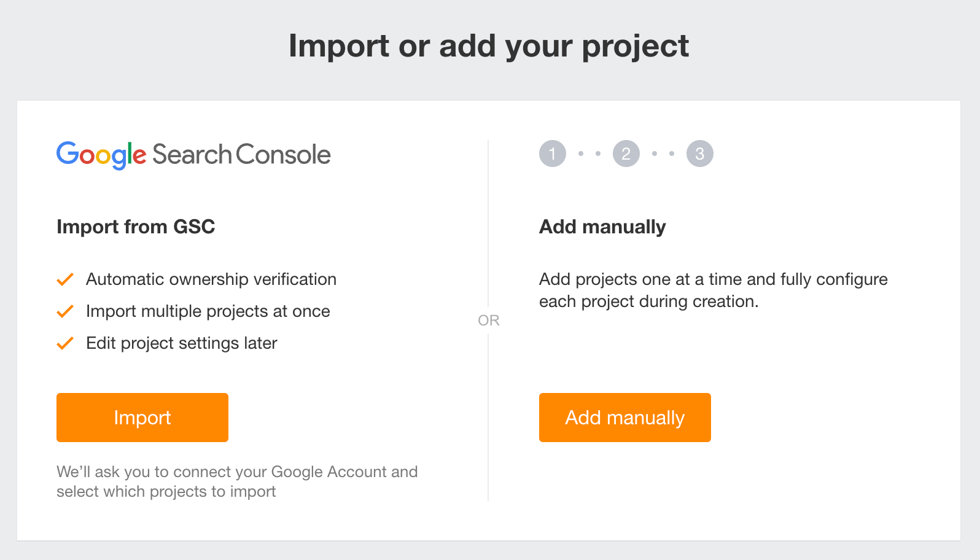This screenshot has width=980, height=560.
Task: Click the Import multiple projects at once item
Action: point(208,311)
